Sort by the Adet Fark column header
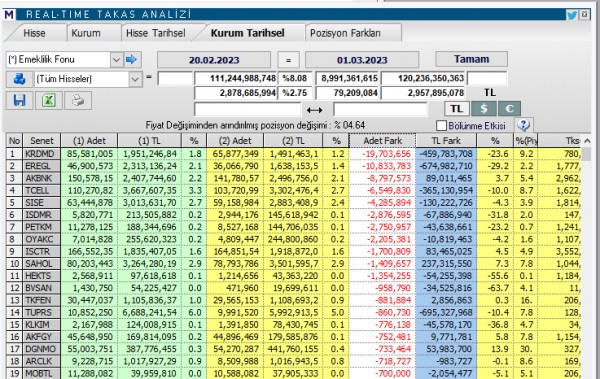This screenshot has height=379, width=600. [x=383, y=141]
